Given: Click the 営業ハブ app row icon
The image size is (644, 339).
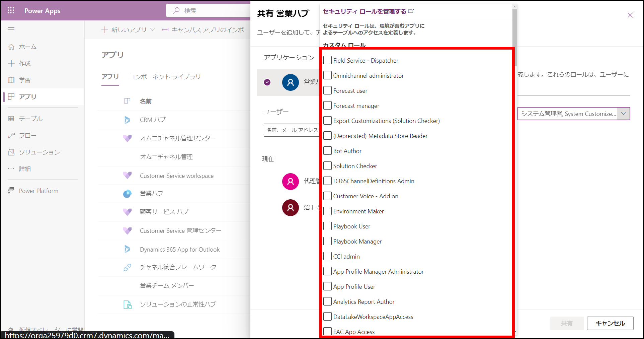Looking at the screenshot, I should pyautogui.click(x=127, y=194).
